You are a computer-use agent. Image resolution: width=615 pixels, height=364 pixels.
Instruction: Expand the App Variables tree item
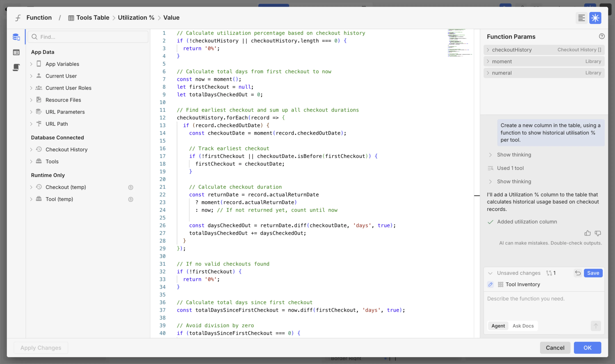(31, 64)
